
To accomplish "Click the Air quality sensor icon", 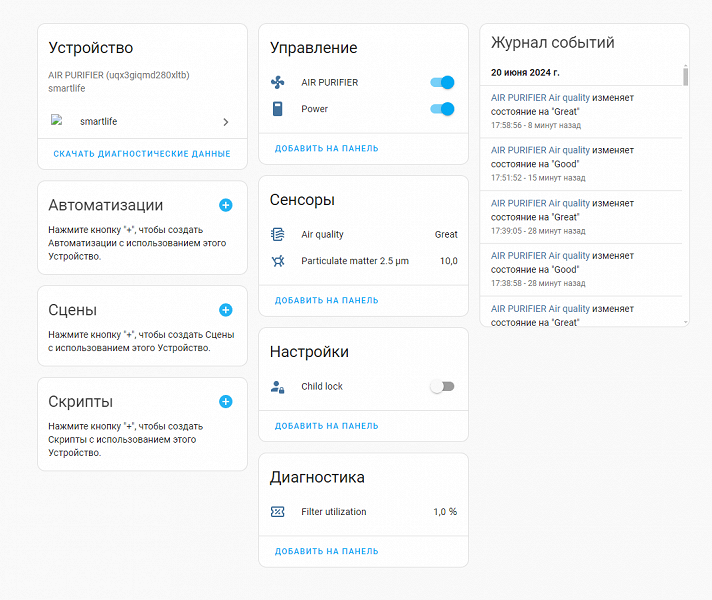I will tap(278, 234).
